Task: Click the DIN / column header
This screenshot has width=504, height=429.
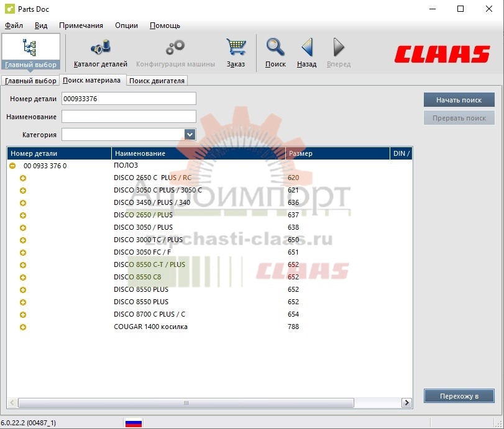Action: (401, 153)
